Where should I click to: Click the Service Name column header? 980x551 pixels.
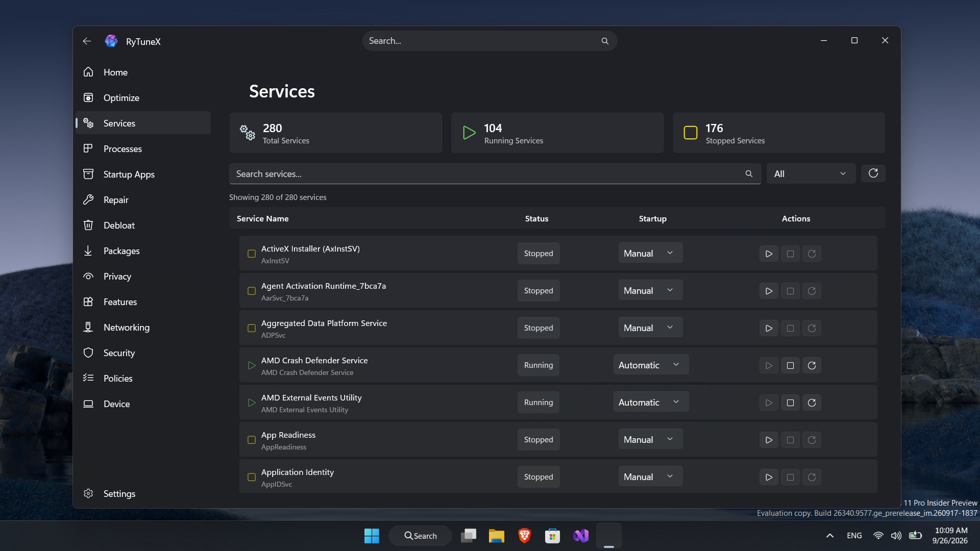[262, 218]
